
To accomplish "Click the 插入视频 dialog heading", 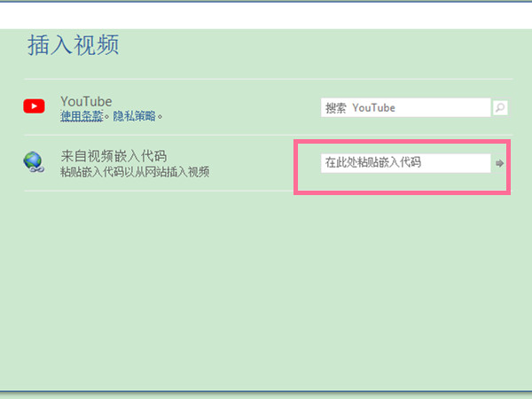I will (x=74, y=46).
